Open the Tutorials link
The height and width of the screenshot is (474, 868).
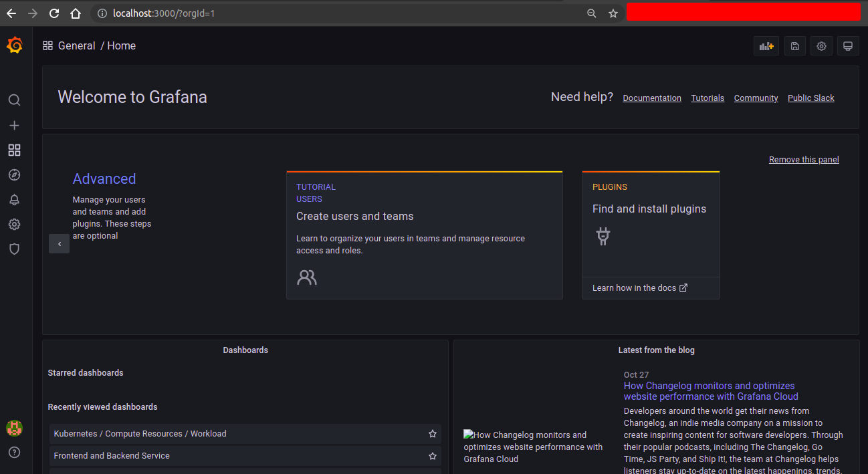pos(708,98)
